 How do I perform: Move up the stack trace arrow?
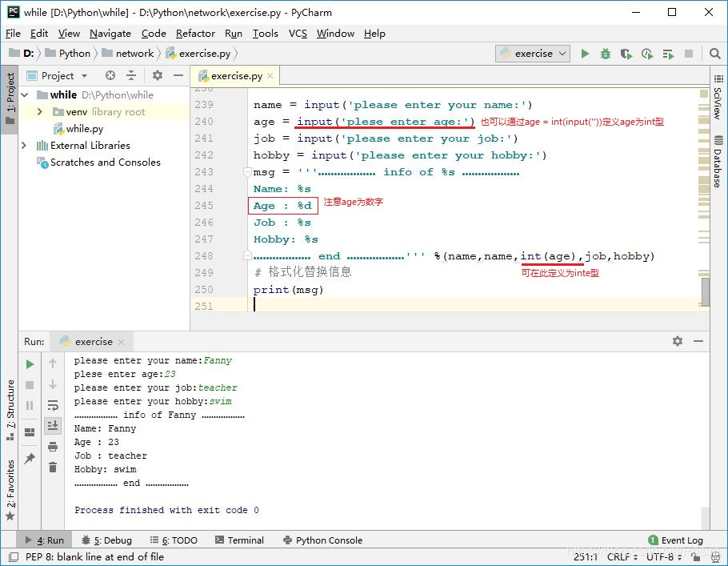(x=53, y=363)
